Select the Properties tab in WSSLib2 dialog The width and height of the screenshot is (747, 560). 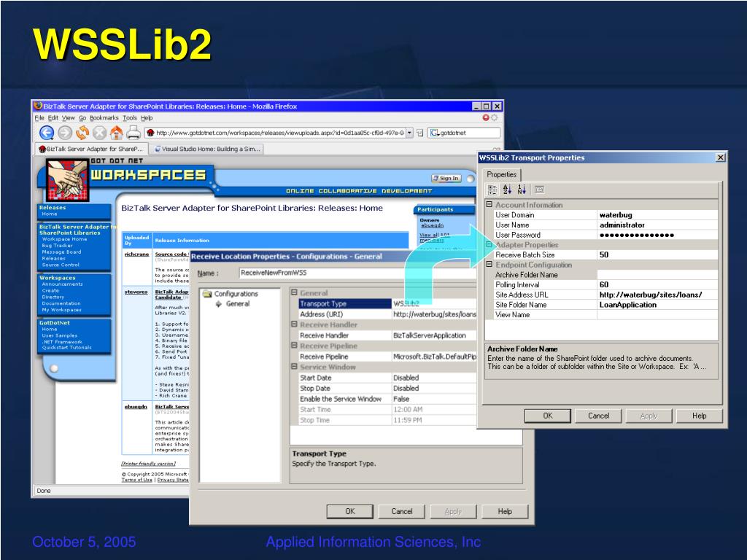click(x=502, y=174)
